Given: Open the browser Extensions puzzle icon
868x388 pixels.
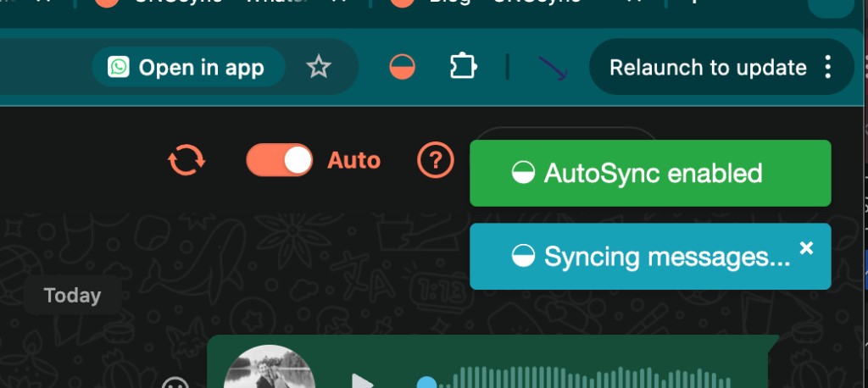Looking at the screenshot, I should pyautogui.click(x=463, y=68).
